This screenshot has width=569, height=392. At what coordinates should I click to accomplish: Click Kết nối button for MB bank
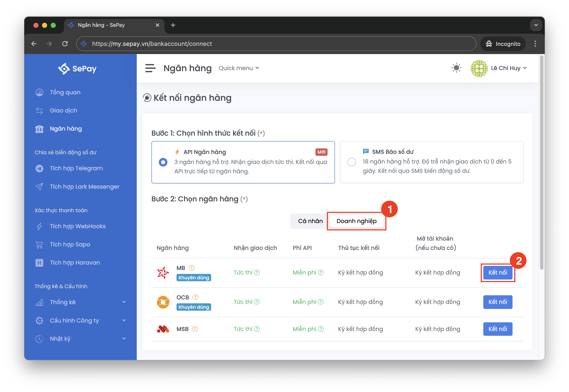tap(498, 272)
